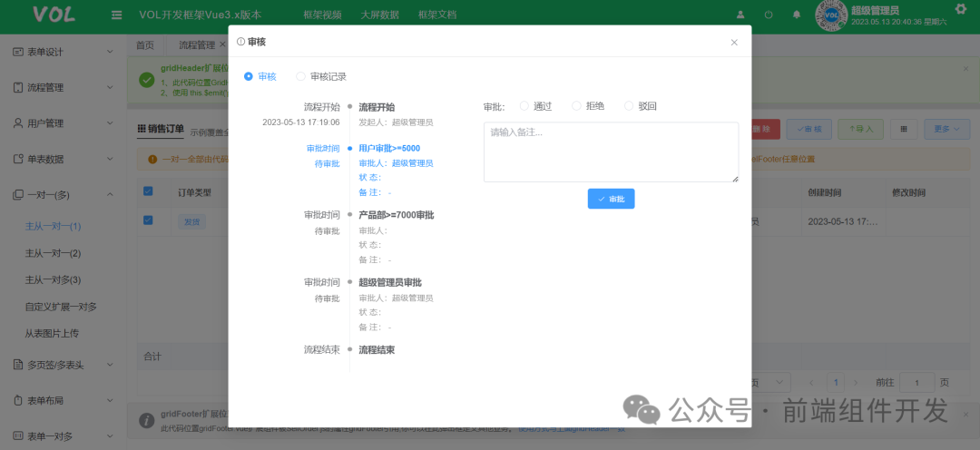Screen dimensions: 980x450
Task: Open 主从一对多(3) submenu item
Action: point(54,280)
